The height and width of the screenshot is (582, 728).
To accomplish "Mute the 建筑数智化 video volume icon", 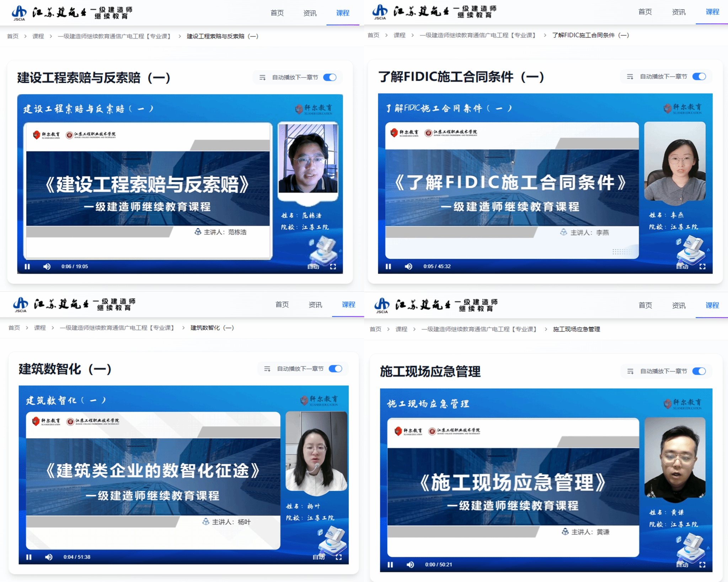I will click(49, 557).
